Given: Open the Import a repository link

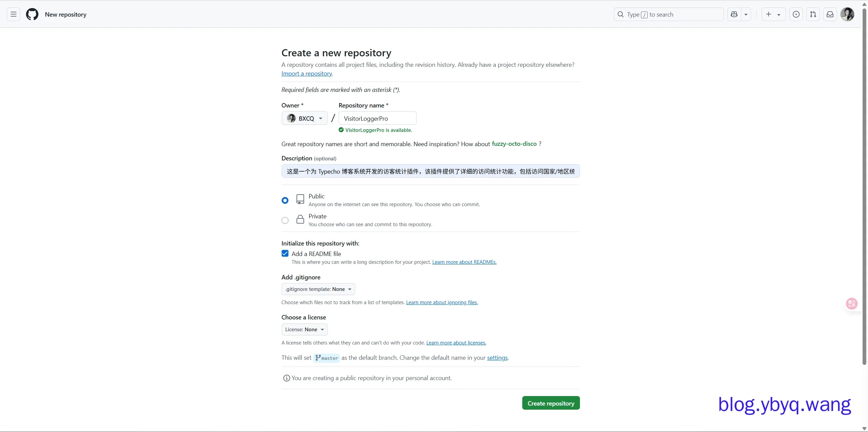Looking at the screenshot, I should click(307, 74).
